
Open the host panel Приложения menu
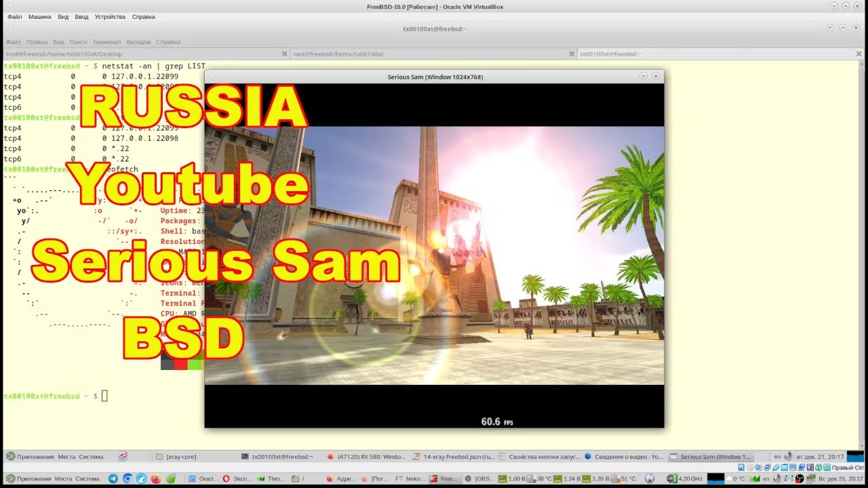tap(33, 479)
